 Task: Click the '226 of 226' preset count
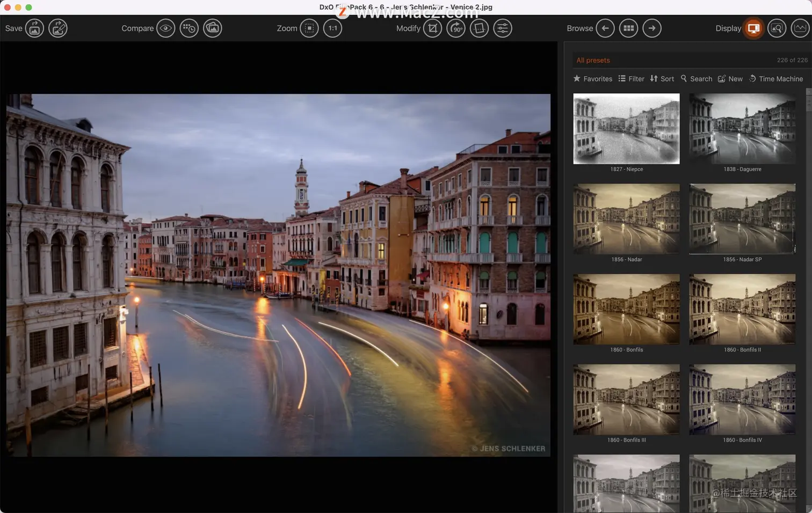792,60
